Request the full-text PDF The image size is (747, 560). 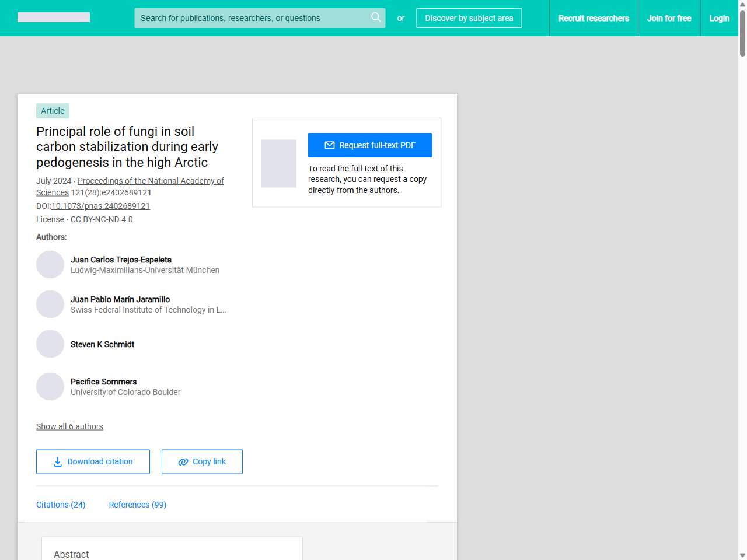370,145
